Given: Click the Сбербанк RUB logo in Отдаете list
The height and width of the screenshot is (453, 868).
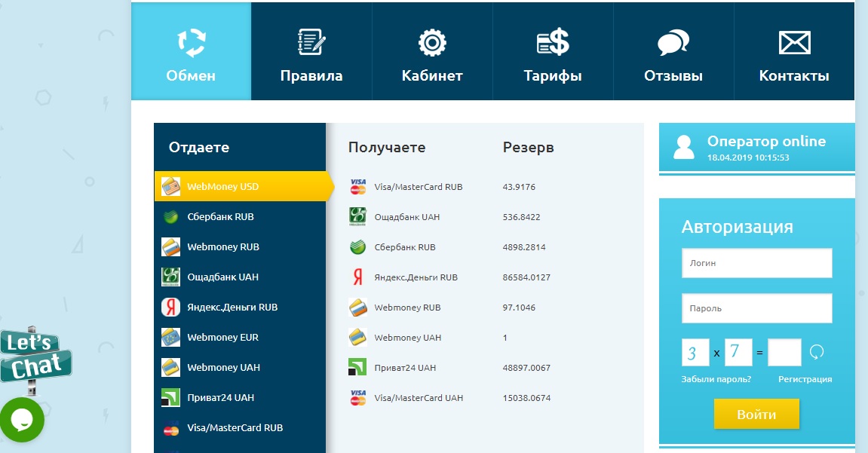Looking at the screenshot, I should coord(170,217).
